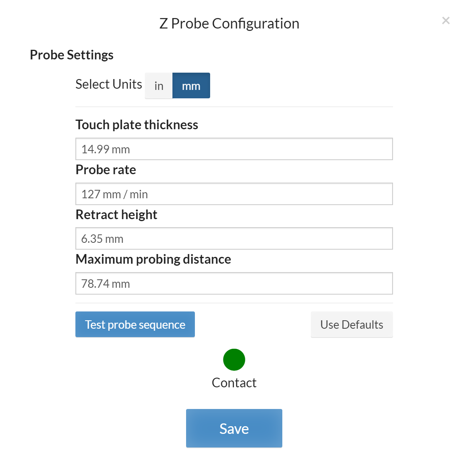The image size is (470, 476).
Task: Click the green contact indicator circle
Action: tap(234, 360)
